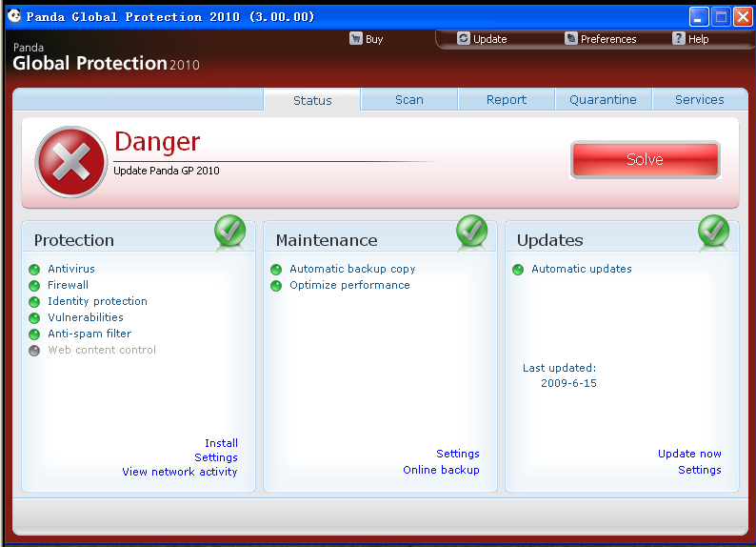756x547 pixels.
Task: Click the Update refresh icon in header
Action: point(464,38)
